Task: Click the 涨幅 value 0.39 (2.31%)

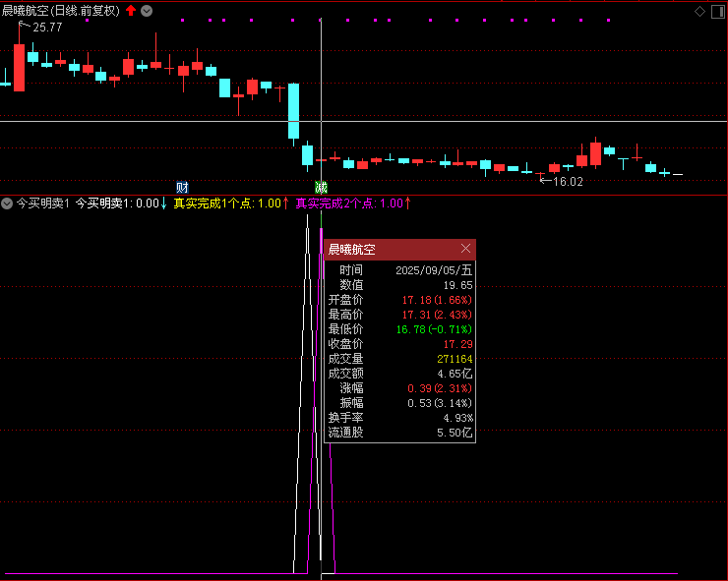Action: point(440,388)
